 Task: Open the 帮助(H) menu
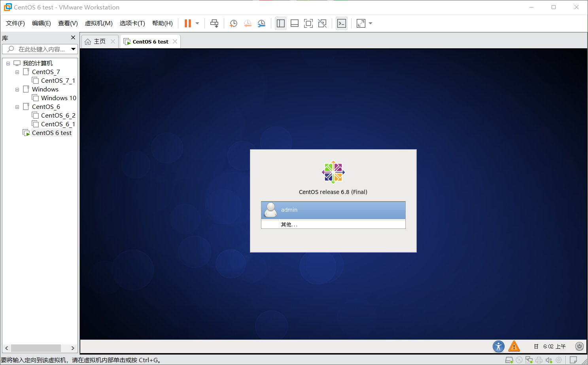pos(163,23)
